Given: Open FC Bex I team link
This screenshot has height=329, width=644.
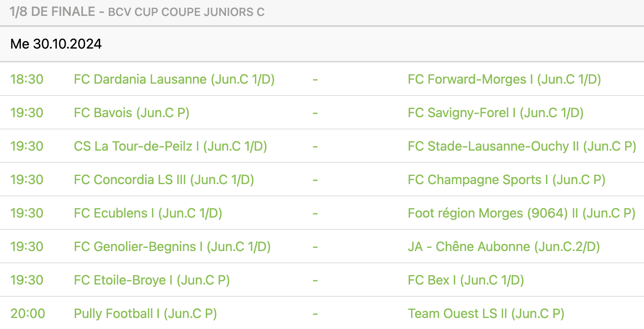Looking at the screenshot, I should pos(466,280).
